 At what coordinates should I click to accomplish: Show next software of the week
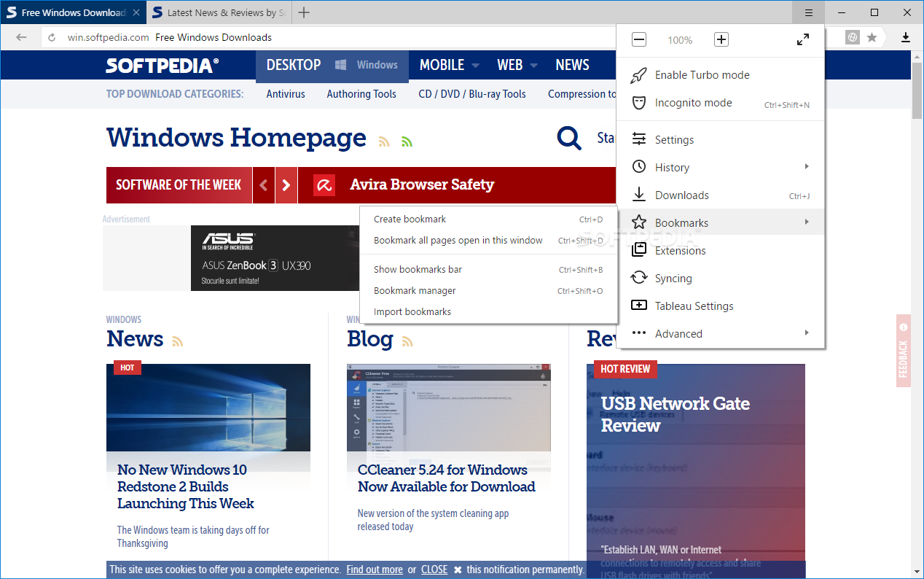click(286, 185)
